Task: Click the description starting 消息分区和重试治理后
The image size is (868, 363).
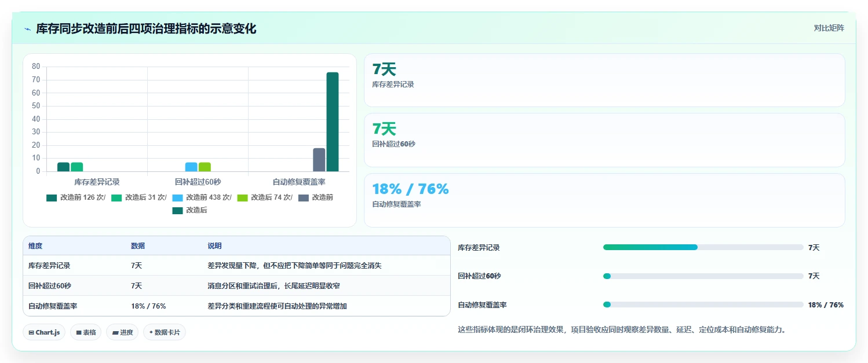Action: (x=273, y=286)
